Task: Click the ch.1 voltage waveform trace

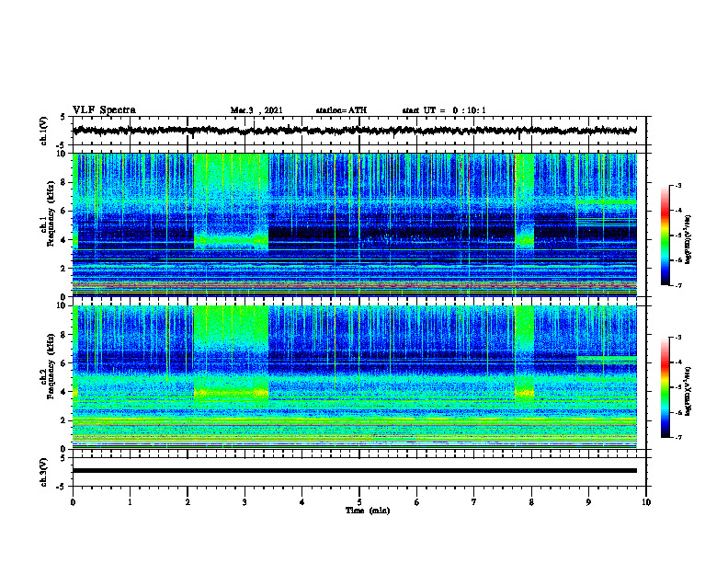Action: click(355, 131)
